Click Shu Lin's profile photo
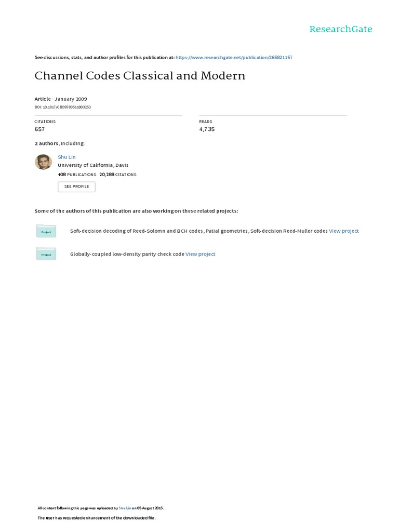The width and height of the screenshot is (399, 532). (43, 162)
